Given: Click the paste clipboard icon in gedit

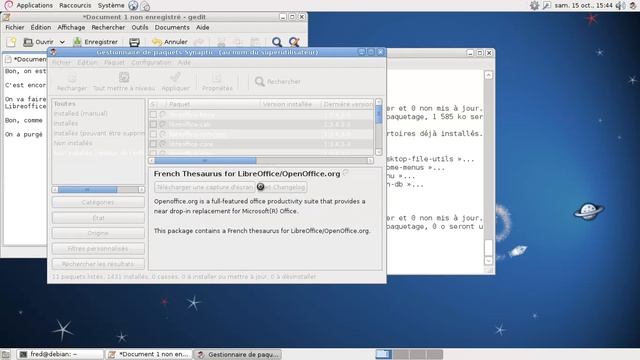Looking at the screenshot, I should click(x=255, y=42).
